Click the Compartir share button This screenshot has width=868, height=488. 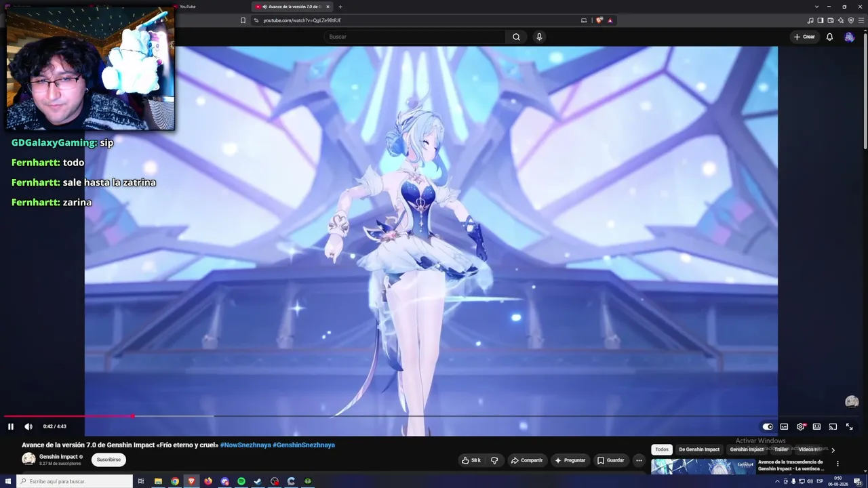527,460
